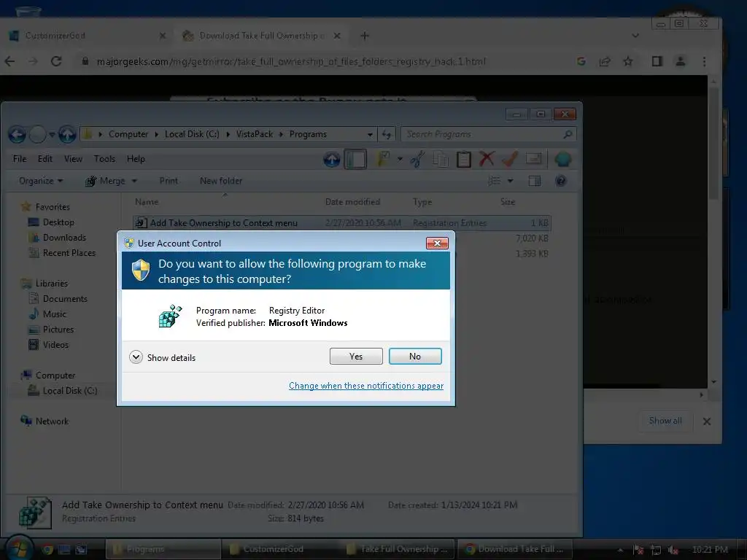This screenshot has width=747, height=560.
Task: Select 'Add Take Ownership to Context menu' file
Action: pos(342,223)
